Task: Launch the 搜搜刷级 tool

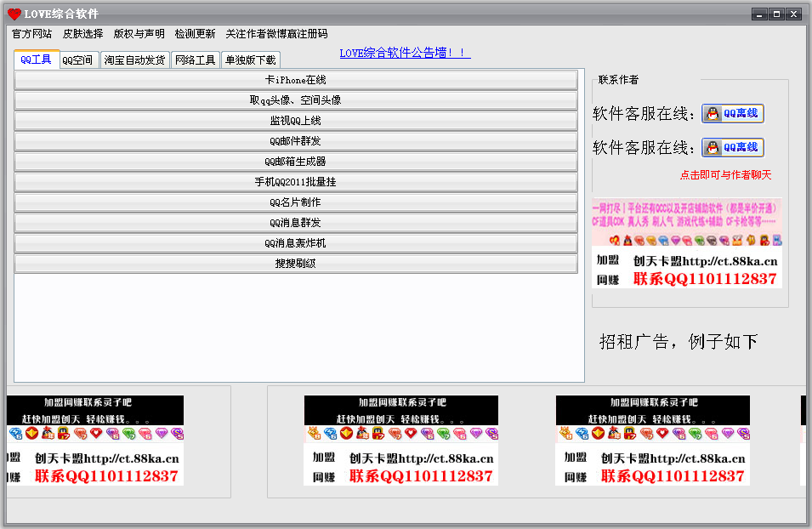Action: (296, 264)
